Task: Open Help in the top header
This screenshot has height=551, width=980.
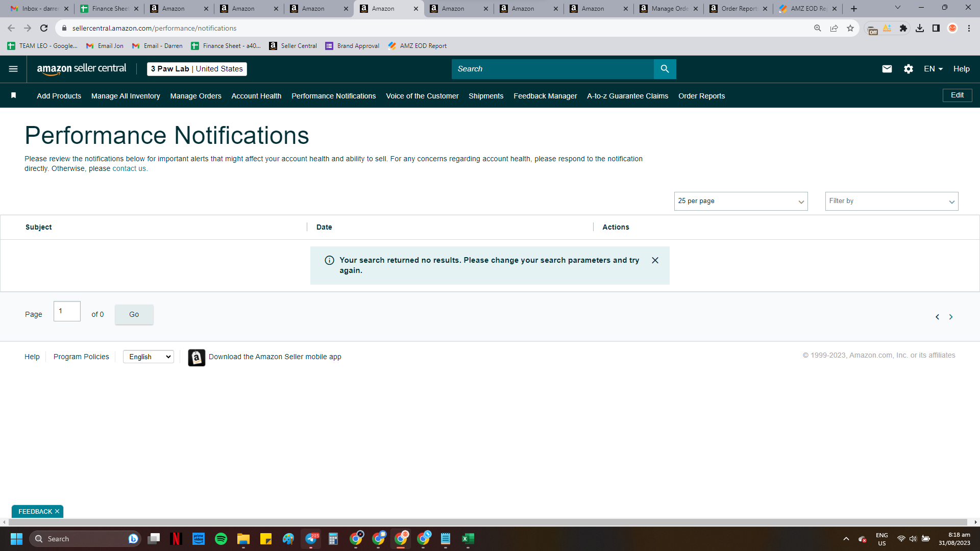Action: [x=961, y=69]
